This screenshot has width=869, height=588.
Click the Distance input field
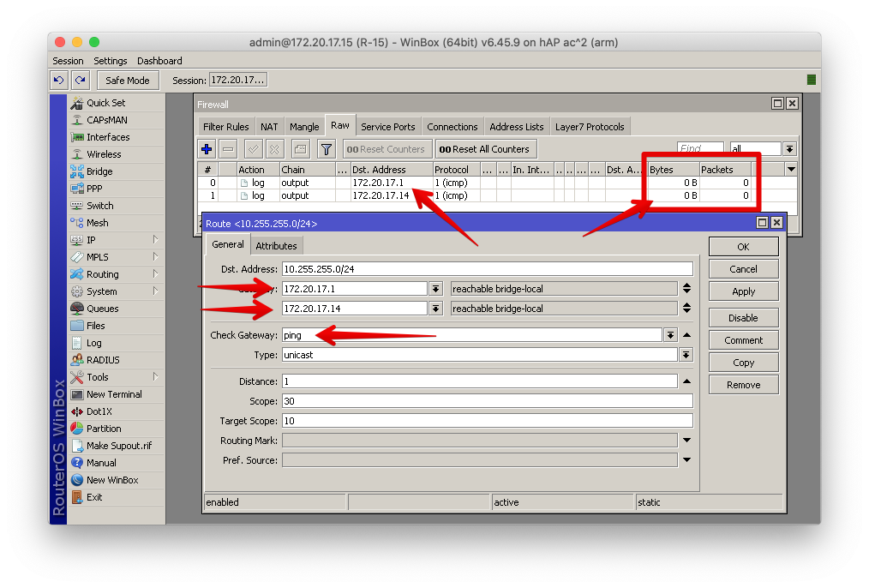pos(479,381)
